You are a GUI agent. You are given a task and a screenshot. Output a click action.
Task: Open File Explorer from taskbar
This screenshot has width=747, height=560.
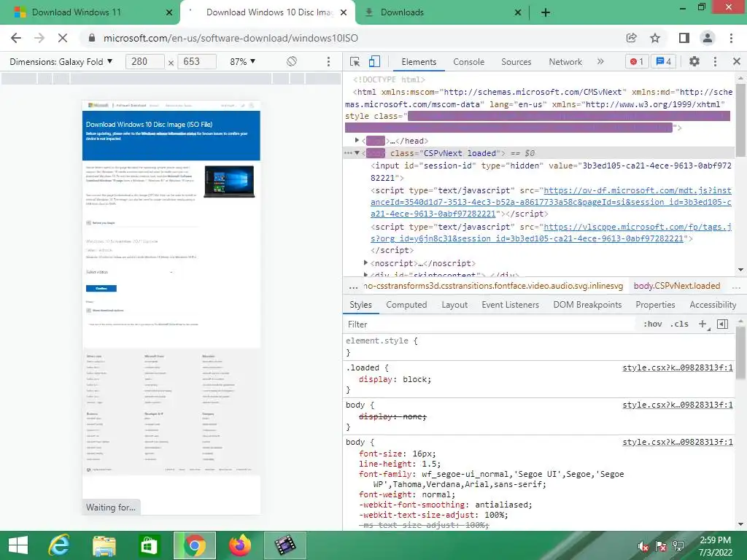click(x=104, y=545)
